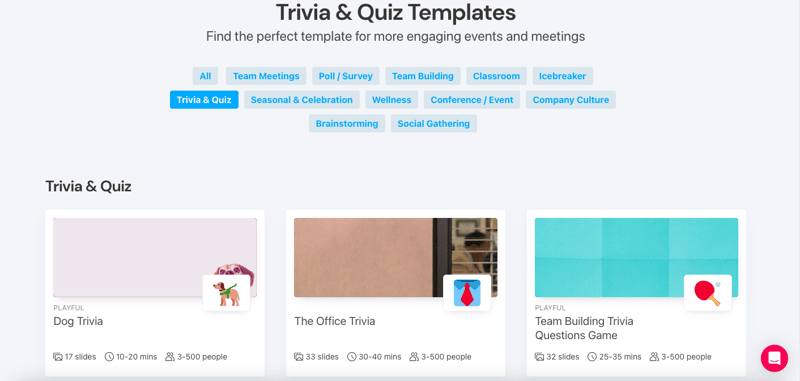Show Seasonal & Celebration templates
The width and height of the screenshot is (800, 381).
click(302, 100)
